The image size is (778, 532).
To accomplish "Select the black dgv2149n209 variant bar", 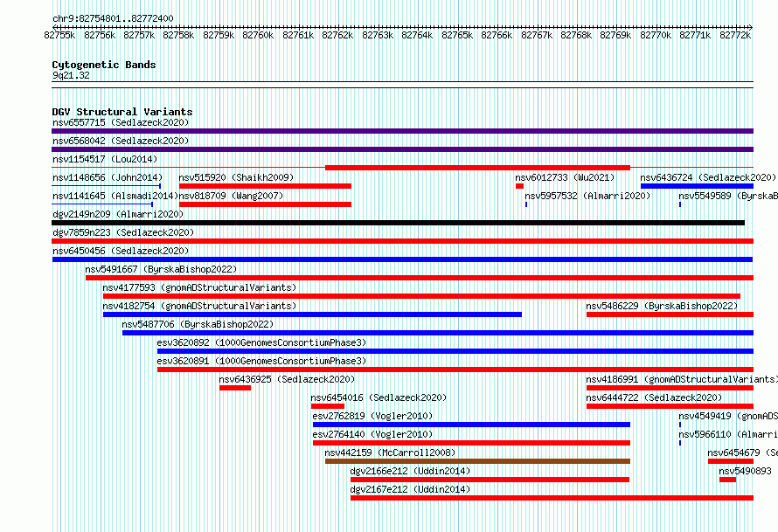I will coord(398,223).
